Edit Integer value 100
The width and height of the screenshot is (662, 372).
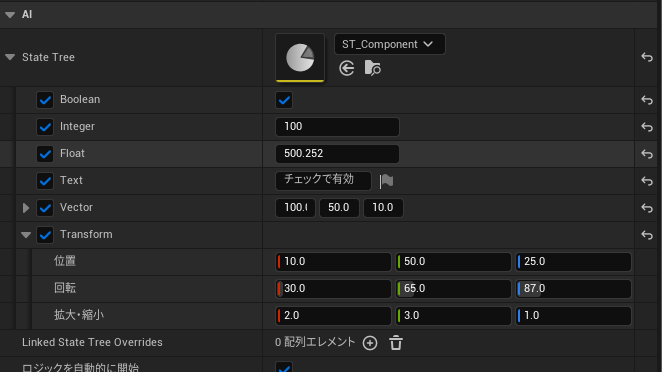coord(337,127)
